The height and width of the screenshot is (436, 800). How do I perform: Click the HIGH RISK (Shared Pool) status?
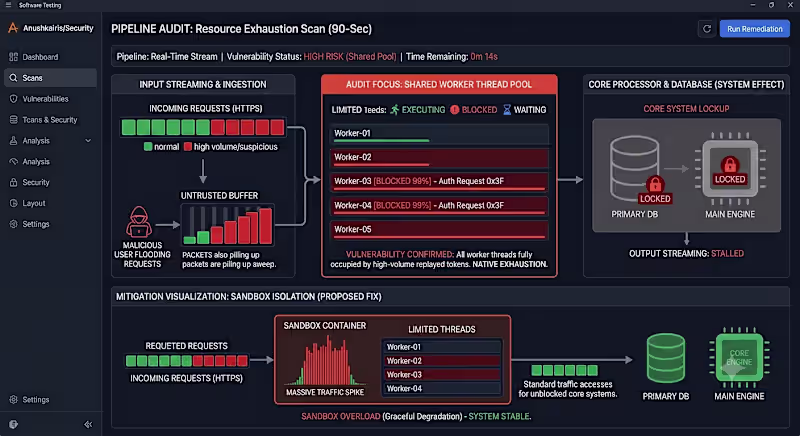(350, 57)
